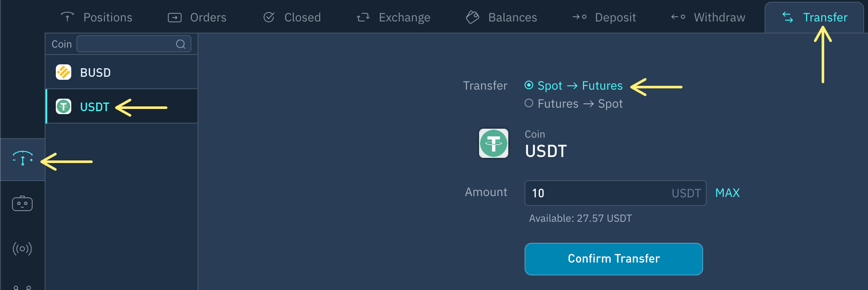This screenshot has width=868, height=290.
Task: Click the USDT Tether logo in coin list
Action: [x=64, y=106]
